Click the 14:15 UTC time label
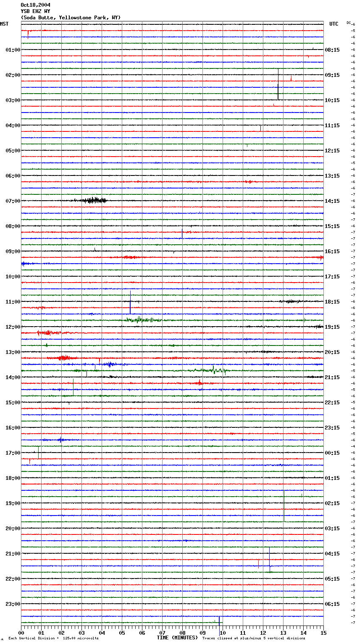The image size is (357, 644). [332, 201]
